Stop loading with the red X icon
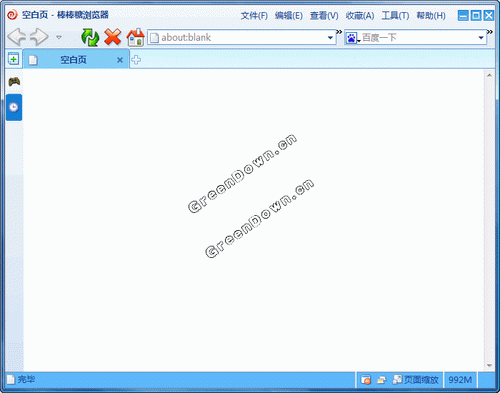500x393 pixels. pos(113,37)
